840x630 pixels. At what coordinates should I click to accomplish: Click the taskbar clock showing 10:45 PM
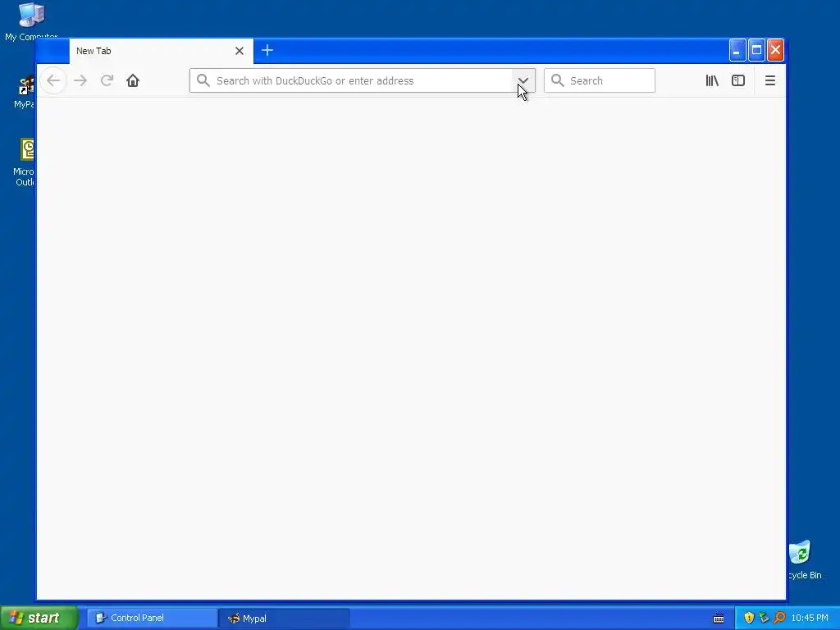810,619
